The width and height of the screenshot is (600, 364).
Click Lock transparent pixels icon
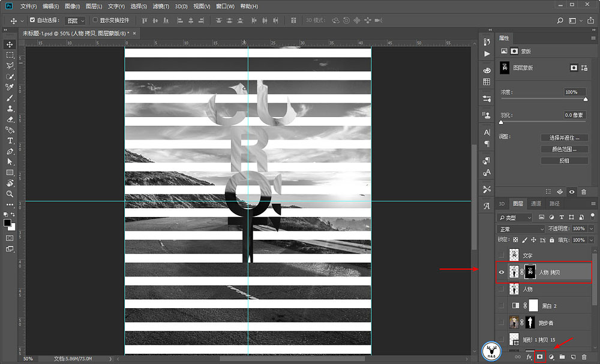(515, 240)
